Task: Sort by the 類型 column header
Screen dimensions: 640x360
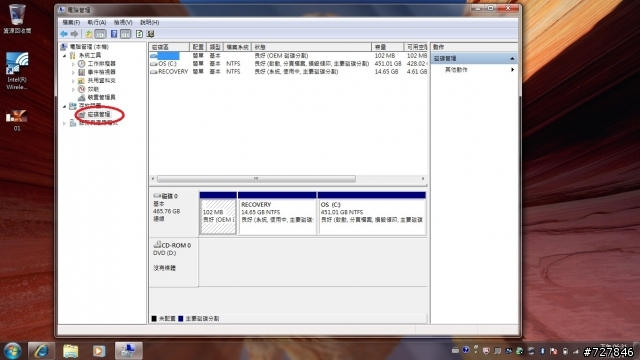Action: tap(215, 47)
